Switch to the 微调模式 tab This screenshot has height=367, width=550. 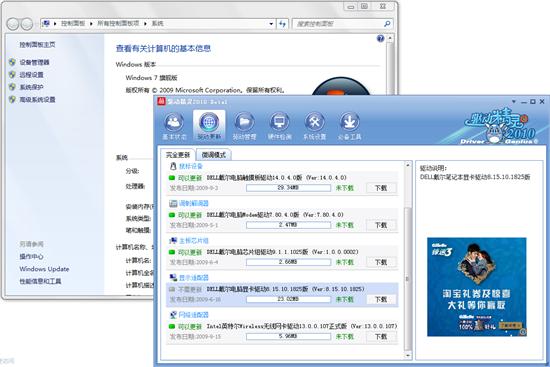pyautogui.click(x=214, y=155)
